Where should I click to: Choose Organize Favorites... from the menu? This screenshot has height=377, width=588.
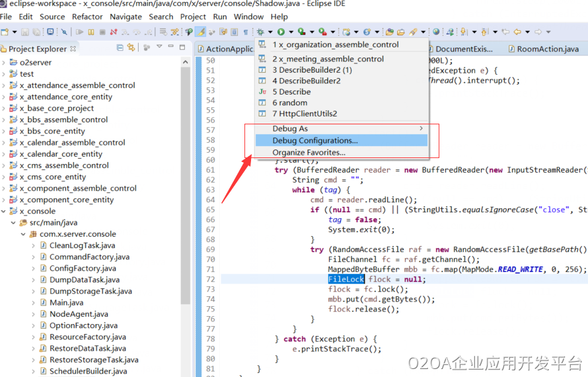click(309, 152)
